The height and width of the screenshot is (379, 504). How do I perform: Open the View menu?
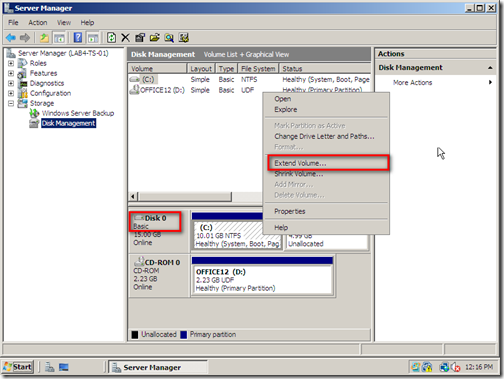[x=64, y=22]
